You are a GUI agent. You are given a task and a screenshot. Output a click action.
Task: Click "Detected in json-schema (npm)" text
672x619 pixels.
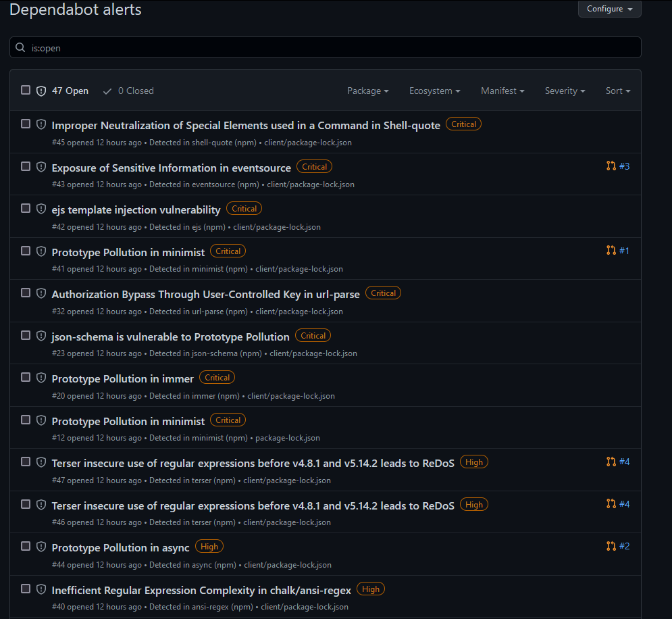coord(205,353)
